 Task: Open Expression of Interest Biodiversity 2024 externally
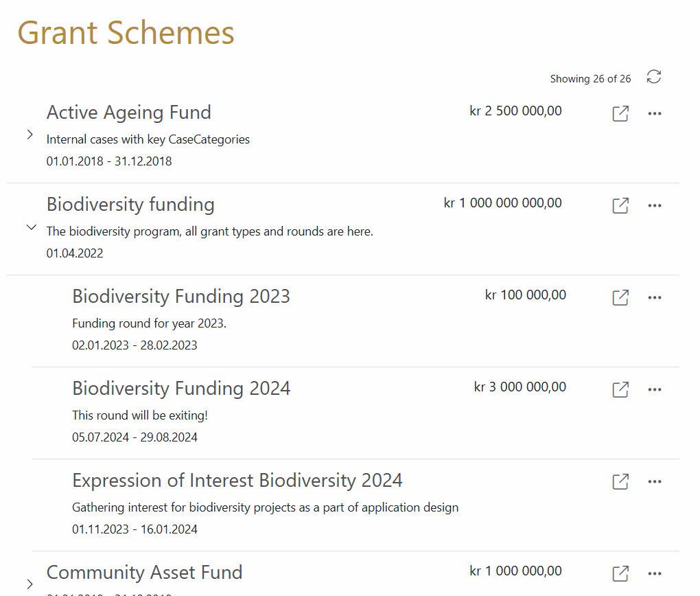click(x=620, y=481)
